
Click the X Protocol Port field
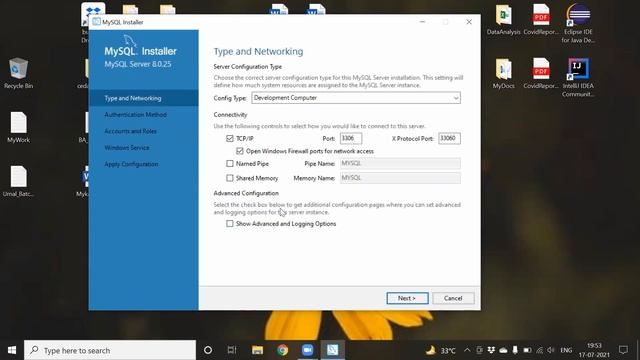pyautogui.click(x=449, y=138)
